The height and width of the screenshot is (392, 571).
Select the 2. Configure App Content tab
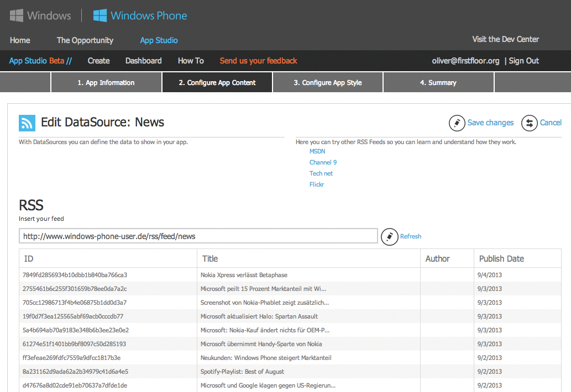point(217,83)
